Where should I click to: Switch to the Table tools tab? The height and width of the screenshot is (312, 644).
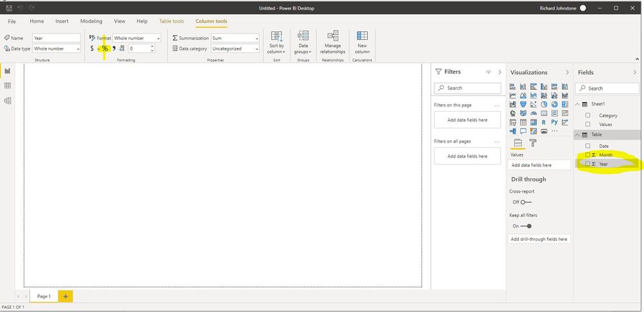(x=171, y=21)
